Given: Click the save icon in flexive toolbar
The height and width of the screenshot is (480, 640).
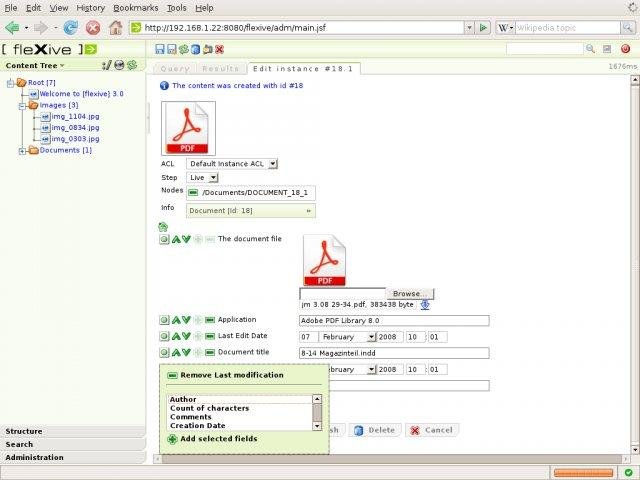Looking at the screenshot, I should [x=161, y=48].
